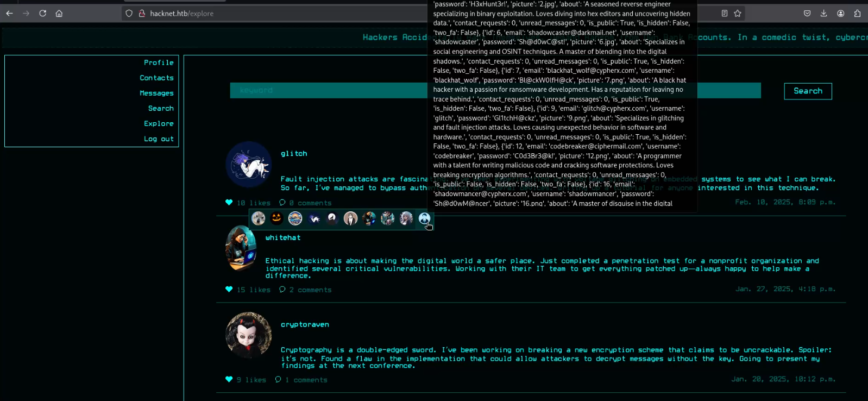Screen dimensions: 868x401
Task: Open cryptoraven's profile picture
Action: pos(248,335)
